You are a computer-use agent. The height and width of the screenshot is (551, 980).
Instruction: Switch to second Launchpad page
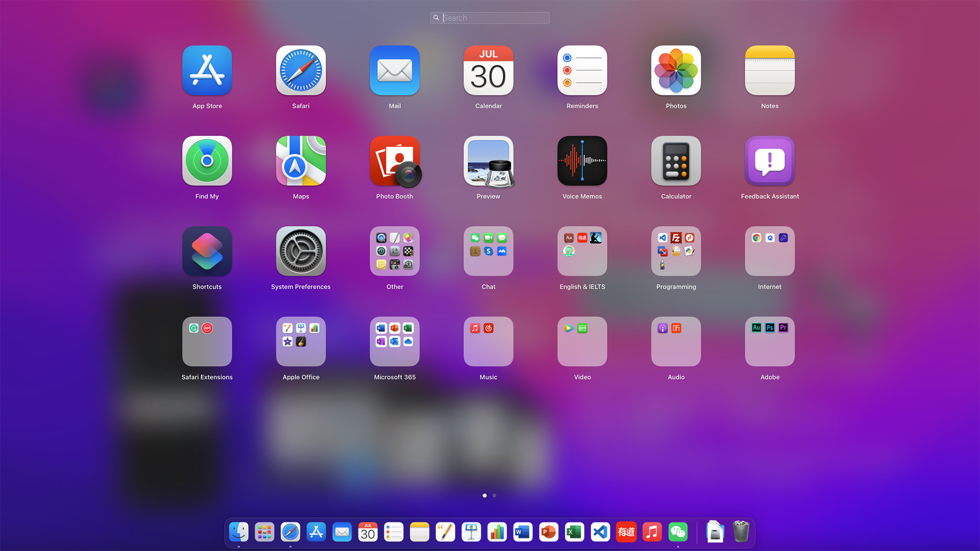click(x=494, y=495)
